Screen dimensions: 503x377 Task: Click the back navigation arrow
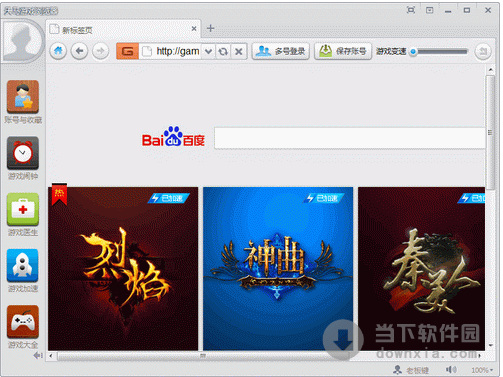(x=79, y=51)
